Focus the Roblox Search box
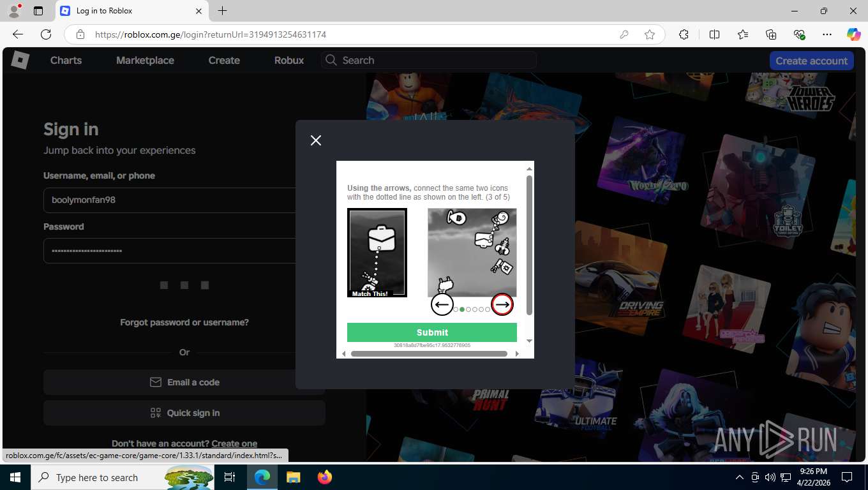This screenshot has width=868, height=490. [429, 60]
